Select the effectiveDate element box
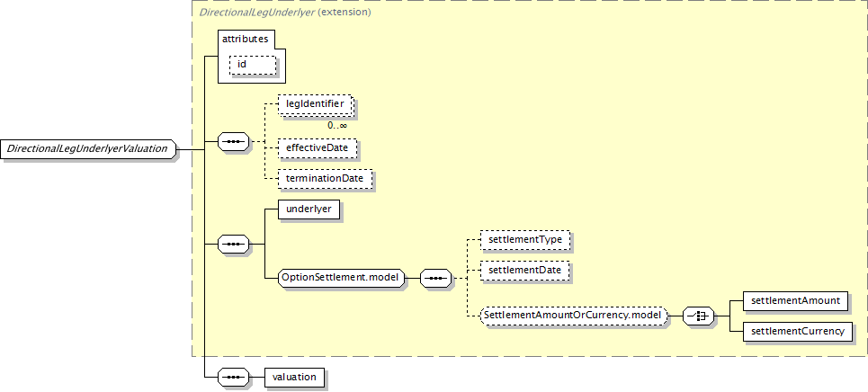 318,146
